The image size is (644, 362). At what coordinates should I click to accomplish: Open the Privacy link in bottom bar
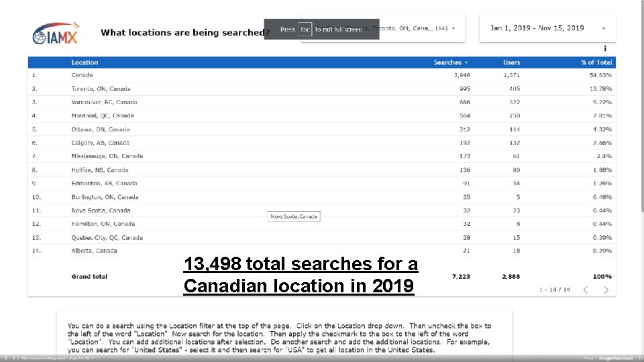[588, 358]
